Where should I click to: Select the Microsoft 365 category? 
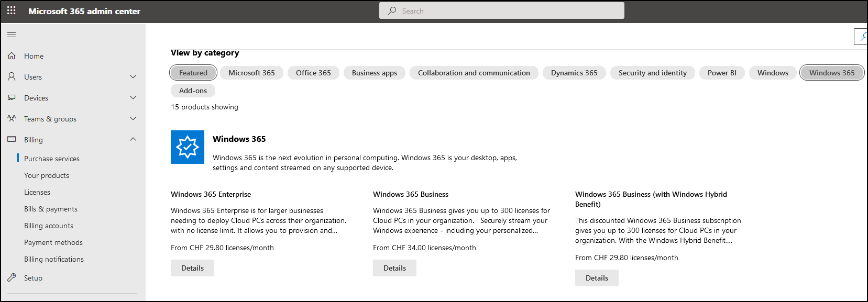tap(251, 73)
